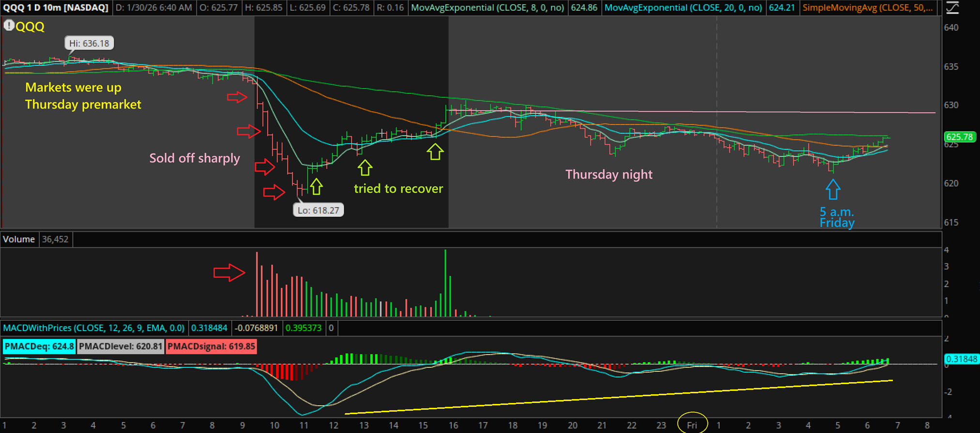Image resolution: width=980 pixels, height=433 pixels.
Task: Open the MACDWithPrices (CLOSE, 12, 26, 9, EMA, 0.0) label
Action: 93,328
